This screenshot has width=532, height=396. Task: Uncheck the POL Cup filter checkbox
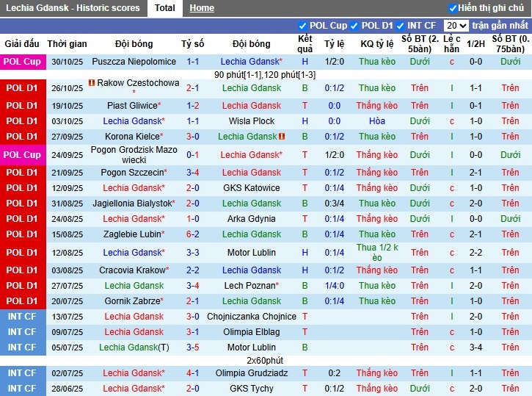coord(302,26)
